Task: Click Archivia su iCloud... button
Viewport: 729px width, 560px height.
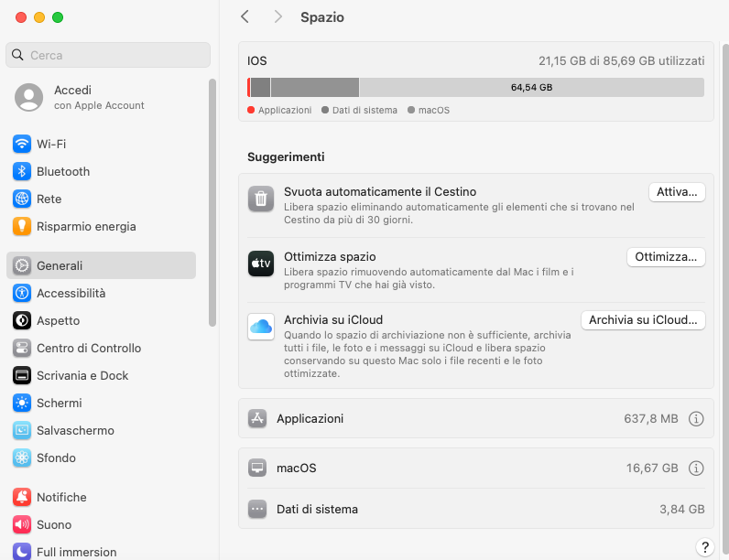Action: pos(643,320)
